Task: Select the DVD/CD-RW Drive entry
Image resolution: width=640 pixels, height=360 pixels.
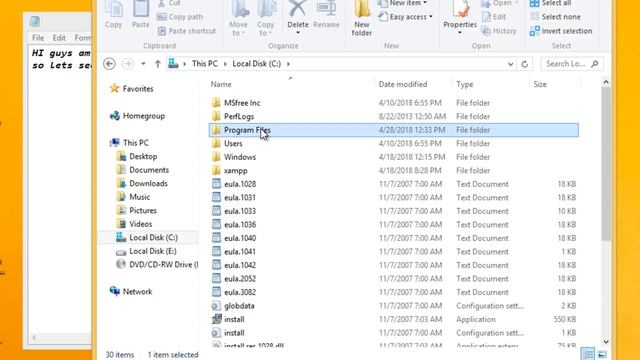Action: (x=157, y=264)
